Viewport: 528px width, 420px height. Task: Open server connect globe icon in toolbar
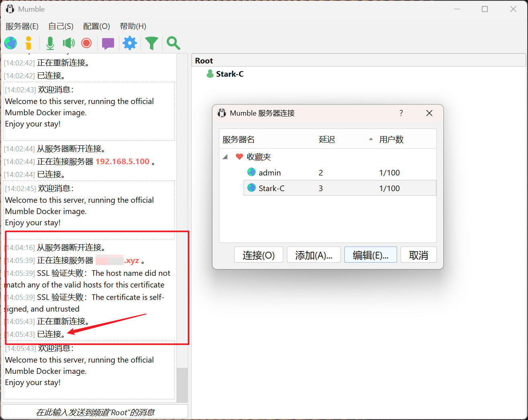[x=10, y=43]
